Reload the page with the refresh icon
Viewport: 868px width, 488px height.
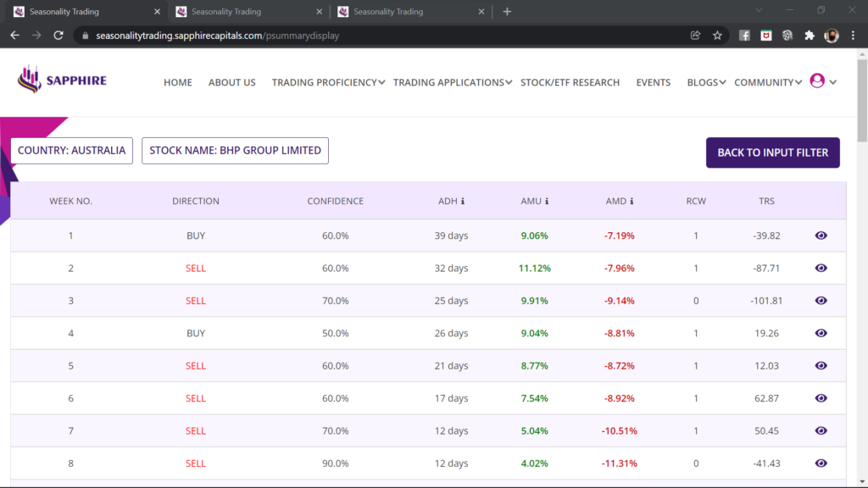[x=58, y=36]
